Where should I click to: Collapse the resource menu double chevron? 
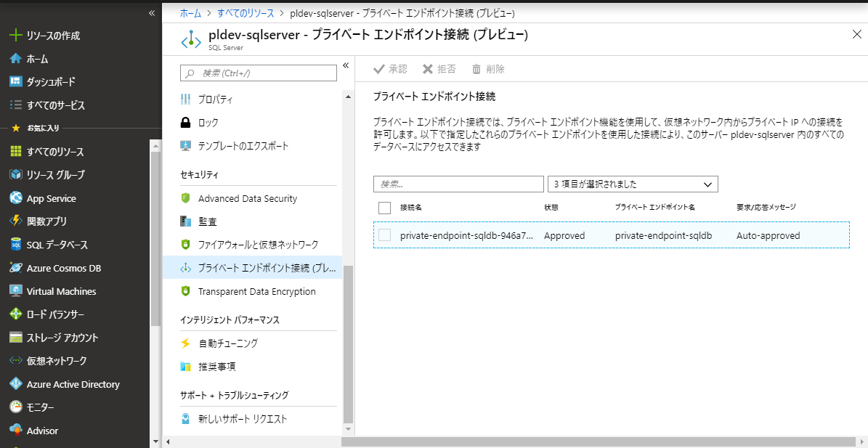point(346,65)
